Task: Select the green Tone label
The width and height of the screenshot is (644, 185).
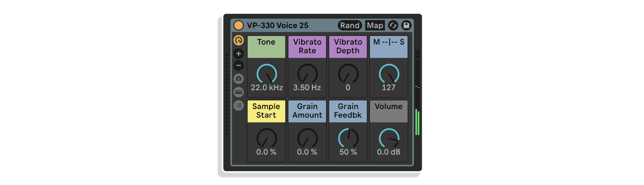Action: click(266, 47)
